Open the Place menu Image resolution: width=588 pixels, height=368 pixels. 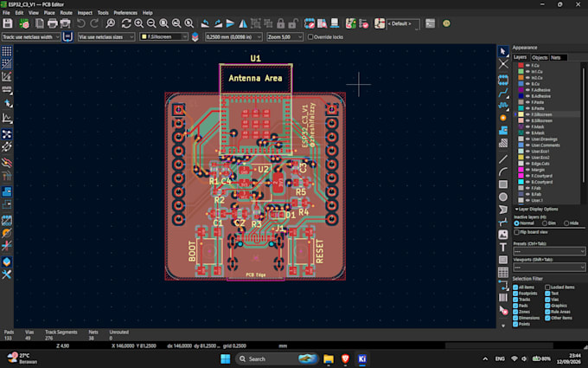49,13
